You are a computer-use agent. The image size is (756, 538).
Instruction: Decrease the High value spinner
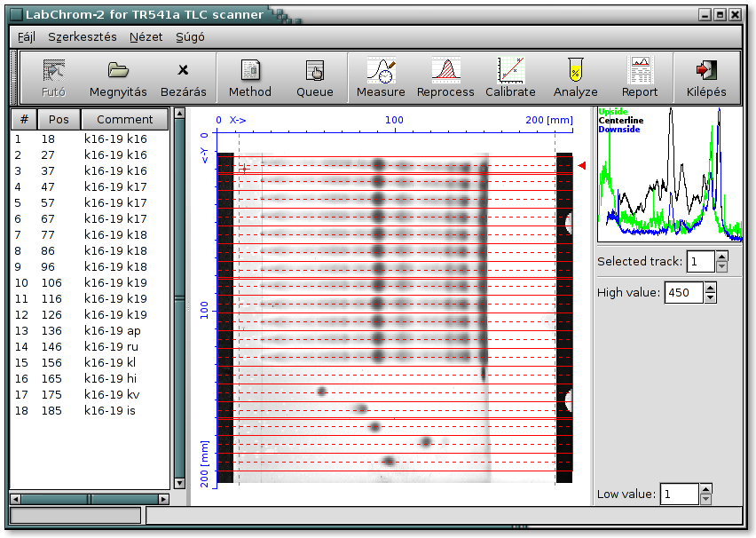click(x=710, y=297)
